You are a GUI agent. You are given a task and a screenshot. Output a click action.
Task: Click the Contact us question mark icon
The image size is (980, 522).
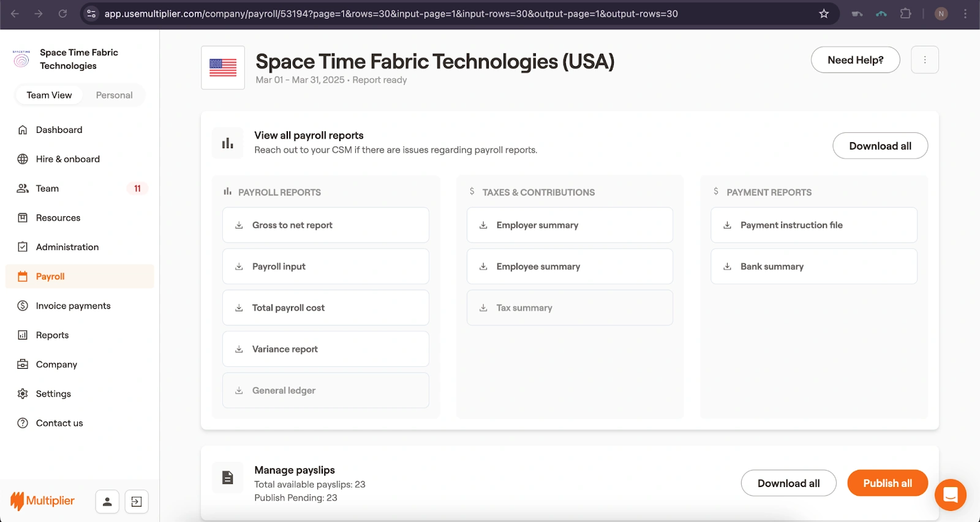23,423
